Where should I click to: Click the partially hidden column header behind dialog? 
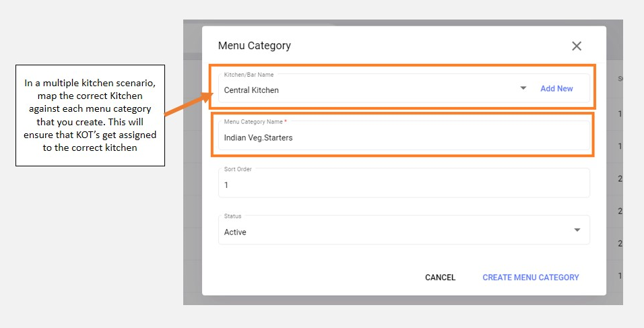point(619,79)
